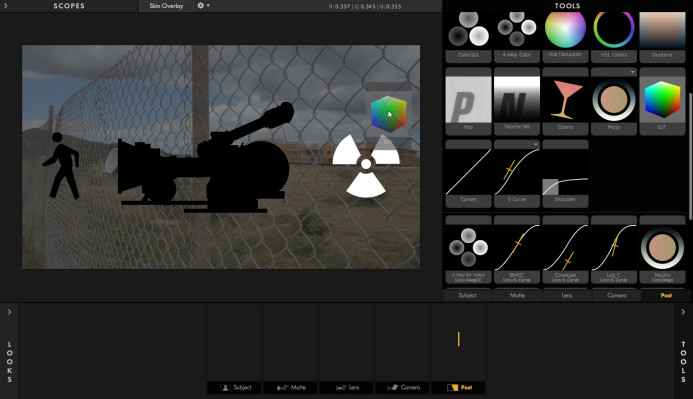
Task: Click the SCOPES header label
Action: click(x=69, y=6)
